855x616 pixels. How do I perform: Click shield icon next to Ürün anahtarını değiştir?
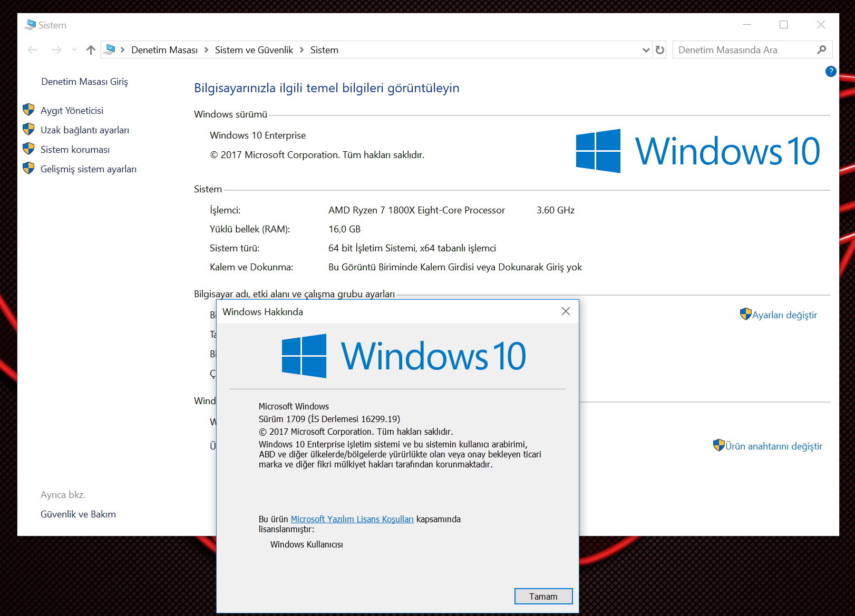point(718,445)
